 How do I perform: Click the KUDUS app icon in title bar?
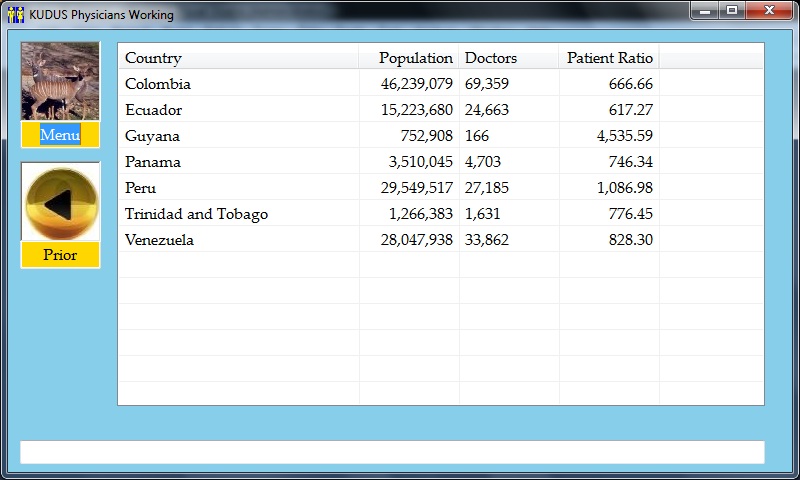point(15,15)
